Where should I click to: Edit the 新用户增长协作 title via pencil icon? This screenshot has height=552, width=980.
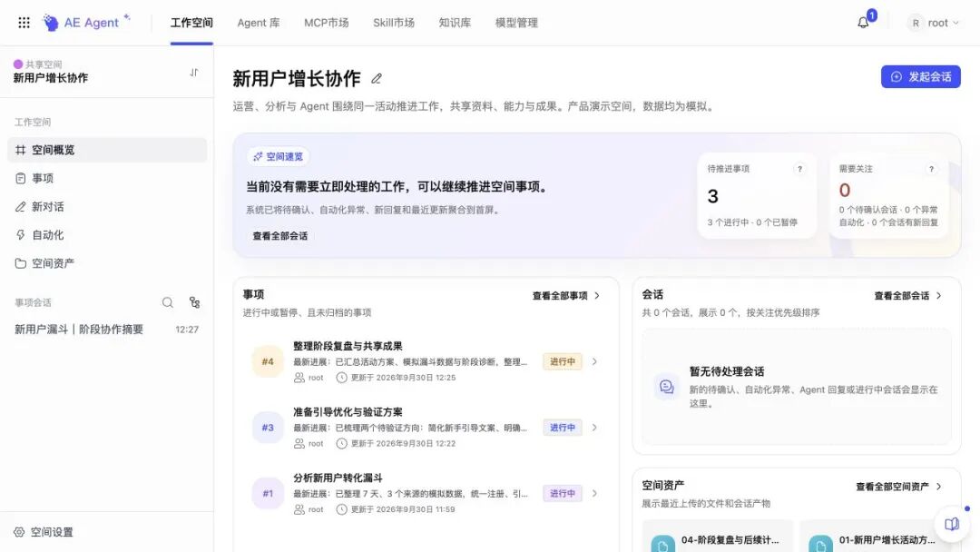tap(377, 79)
